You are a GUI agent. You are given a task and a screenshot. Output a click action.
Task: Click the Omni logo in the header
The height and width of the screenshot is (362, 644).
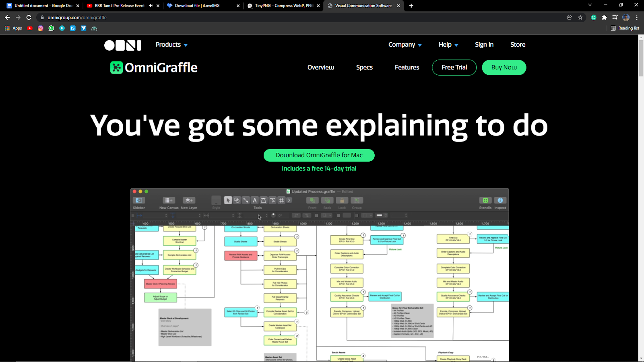pyautogui.click(x=123, y=45)
